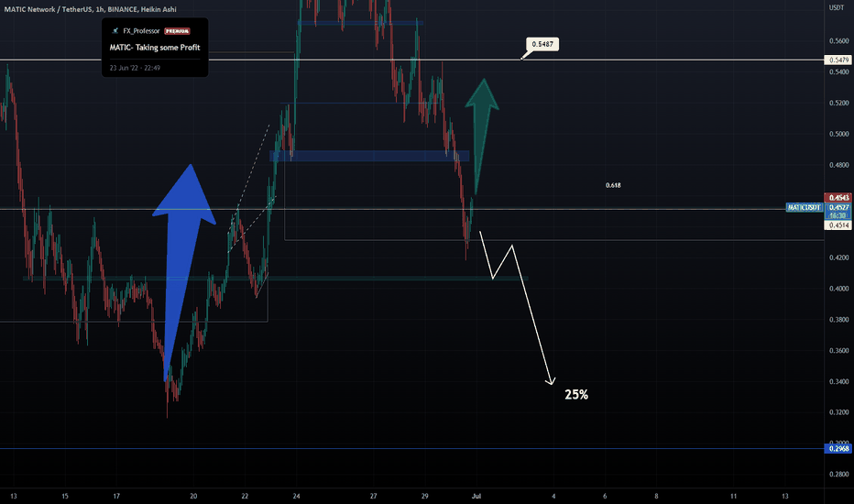The width and height of the screenshot is (854, 504).
Task: Click the 0.5479 horizontal line price label
Action: click(838, 60)
